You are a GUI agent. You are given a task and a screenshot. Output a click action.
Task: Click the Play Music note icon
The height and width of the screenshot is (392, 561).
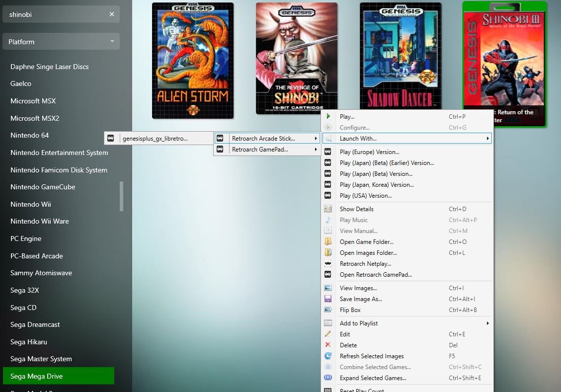[x=328, y=220]
